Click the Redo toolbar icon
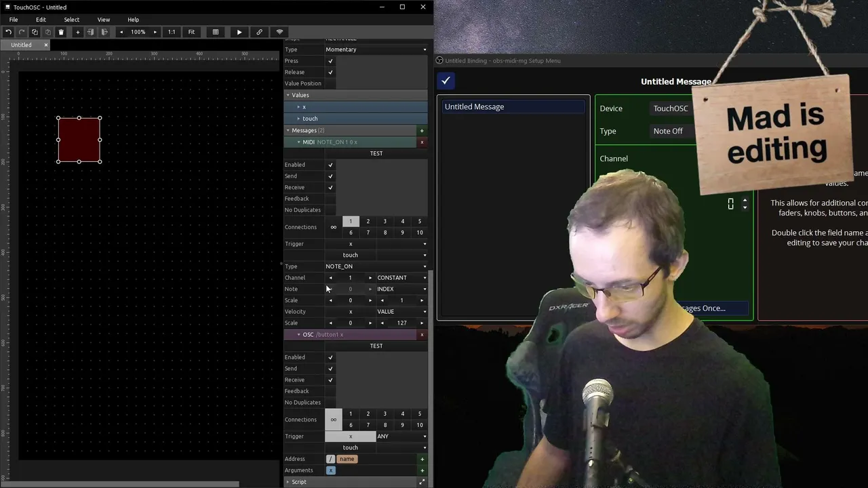The image size is (868, 488). point(22,32)
